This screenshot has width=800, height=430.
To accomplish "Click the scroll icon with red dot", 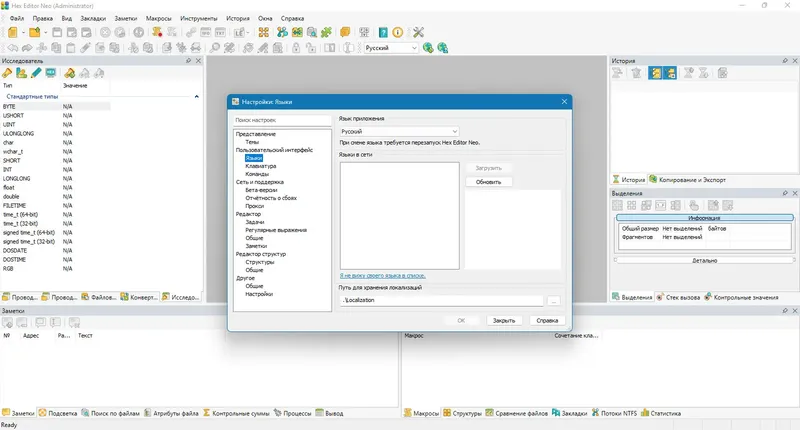I will point(157,33).
